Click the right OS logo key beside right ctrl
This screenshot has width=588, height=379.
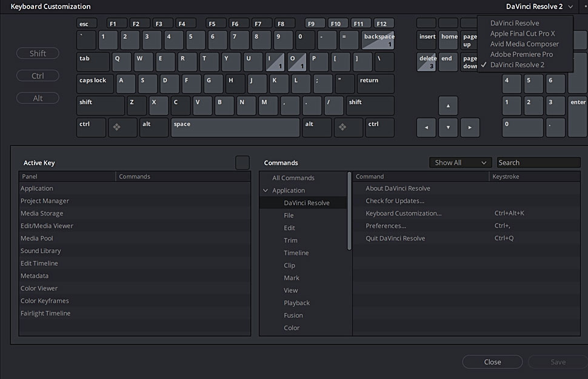pyautogui.click(x=349, y=127)
